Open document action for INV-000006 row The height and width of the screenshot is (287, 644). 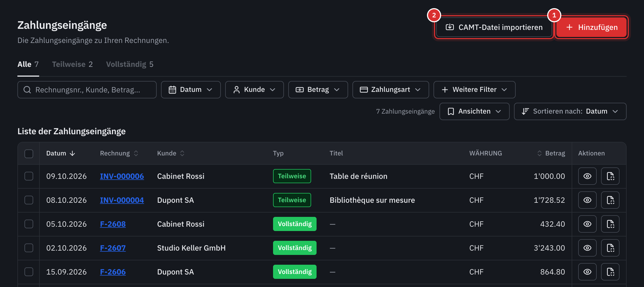pyautogui.click(x=610, y=176)
